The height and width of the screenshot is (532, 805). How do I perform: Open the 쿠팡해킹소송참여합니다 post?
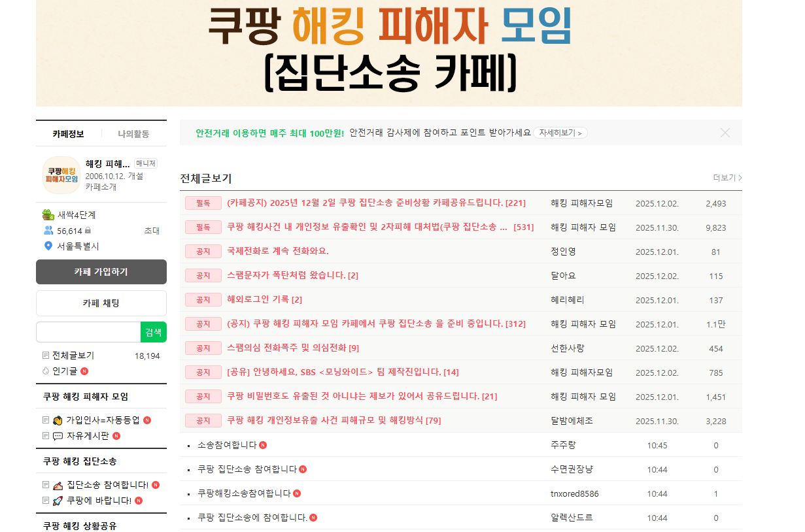245,493
